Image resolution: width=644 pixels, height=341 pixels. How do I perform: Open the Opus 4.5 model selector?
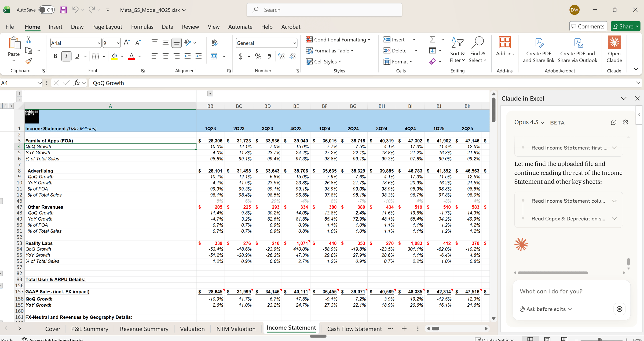coord(529,122)
